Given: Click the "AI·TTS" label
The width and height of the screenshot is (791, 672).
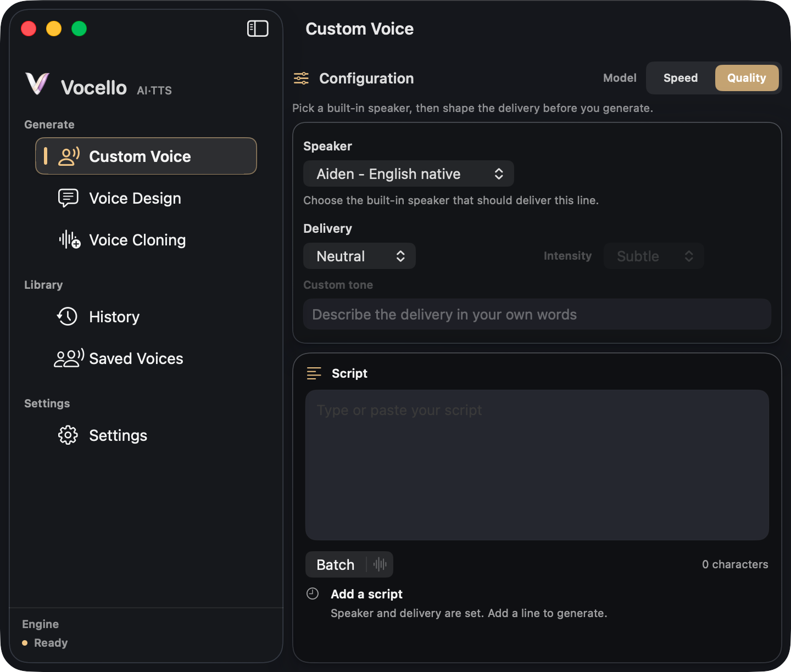Looking at the screenshot, I should pyautogui.click(x=154, y=91).
